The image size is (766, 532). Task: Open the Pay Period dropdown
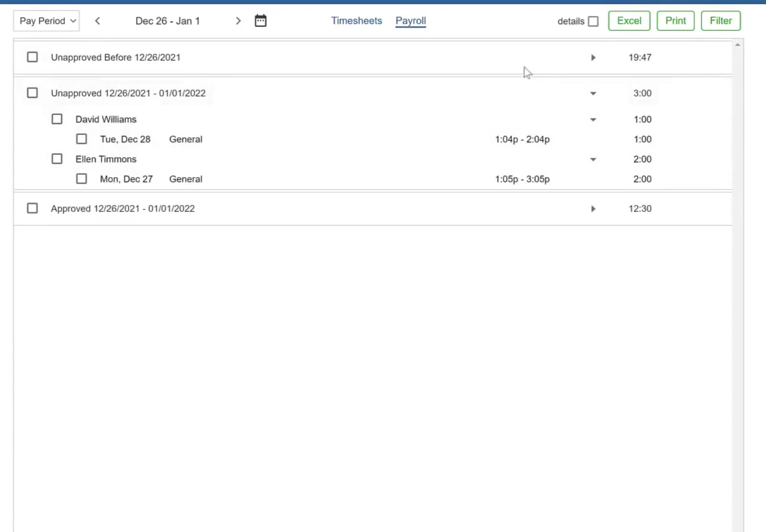(x=46, y=21)
